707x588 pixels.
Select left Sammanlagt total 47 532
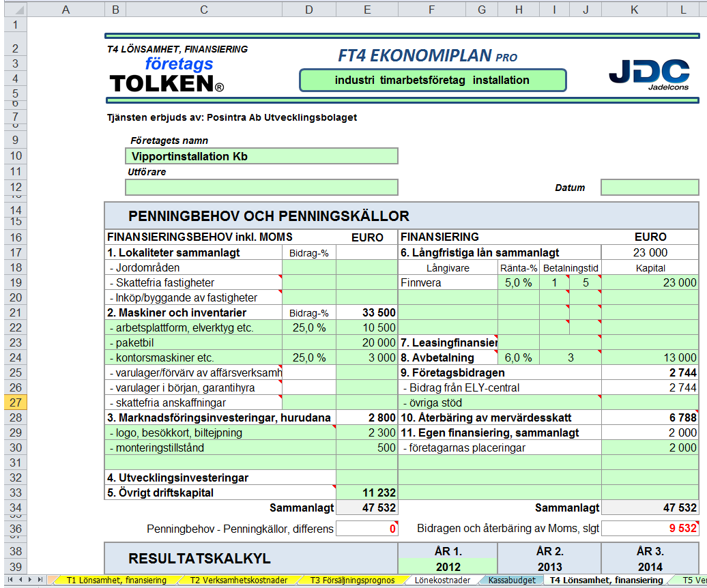pyautogui.click(x=367, y=508)
